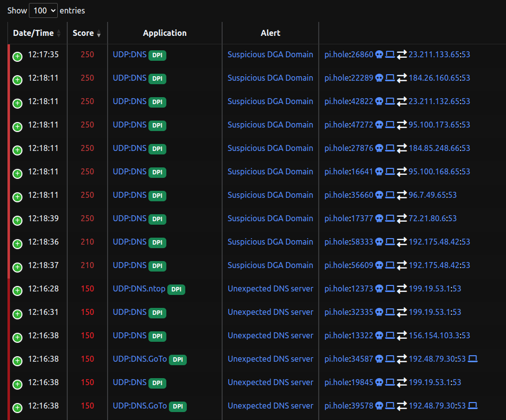Image resolution: width=506 pixels, height=420 pixels.
Task: Click skull icon next to pi.hole:12373
Action: 379,288
